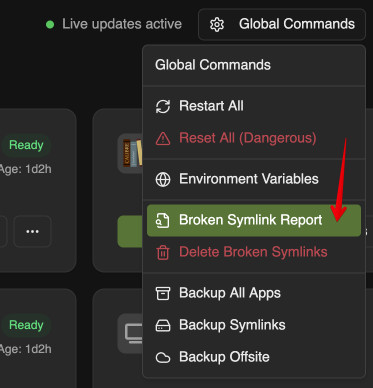Run the Broken Symlink Report
Viewport: 373px width, 388px height.
(x=254, y=220)
